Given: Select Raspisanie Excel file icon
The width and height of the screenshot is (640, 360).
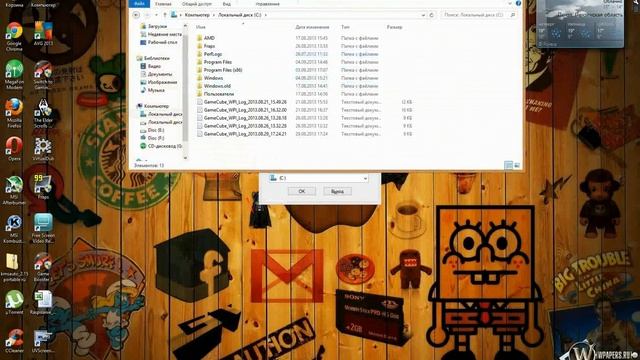Looking at the screenshot, I should tap(43, 302).
